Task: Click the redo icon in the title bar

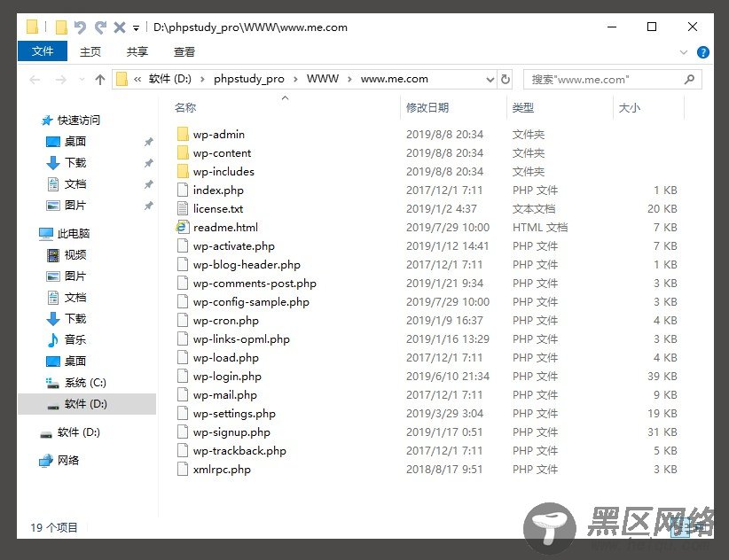Action: tap(100, 27)
